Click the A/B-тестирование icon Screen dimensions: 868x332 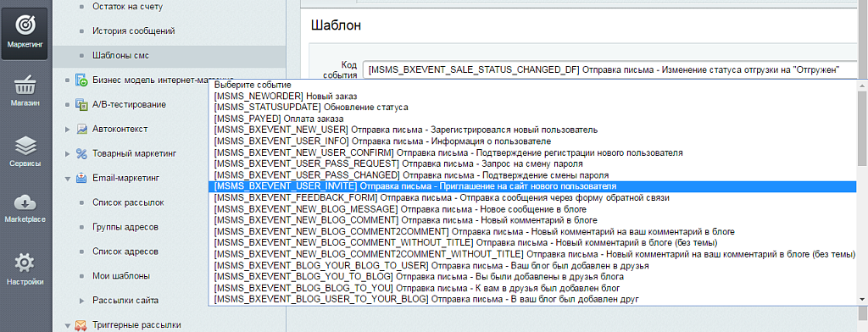[x=81, y=104]
